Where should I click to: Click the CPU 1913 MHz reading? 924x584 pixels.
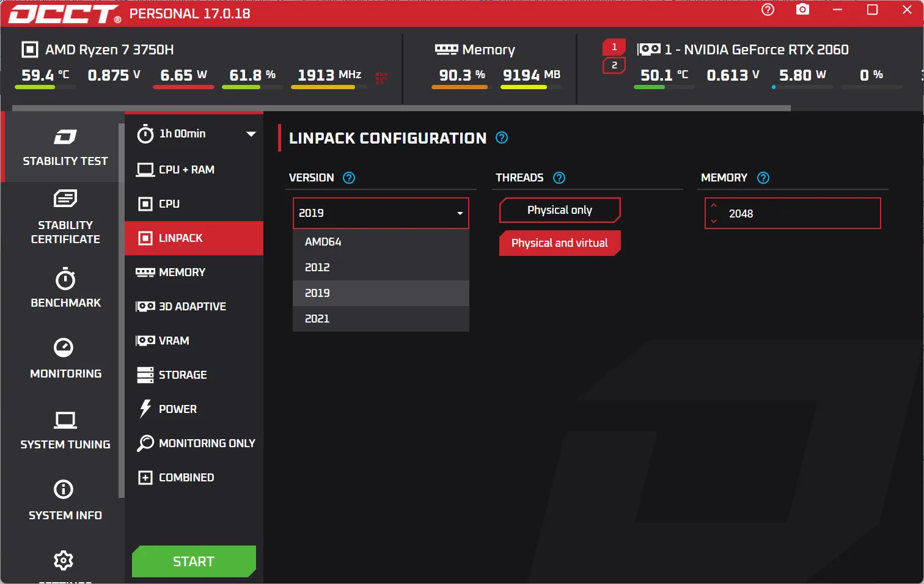click(x=329, y=75)
